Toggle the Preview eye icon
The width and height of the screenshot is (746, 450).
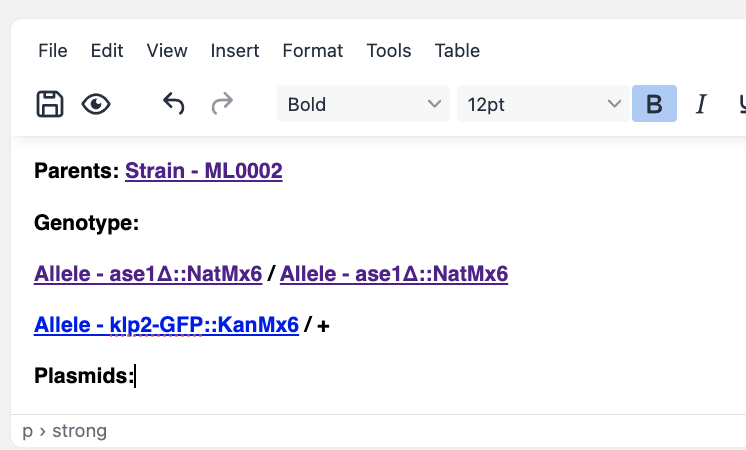point(96,104)
